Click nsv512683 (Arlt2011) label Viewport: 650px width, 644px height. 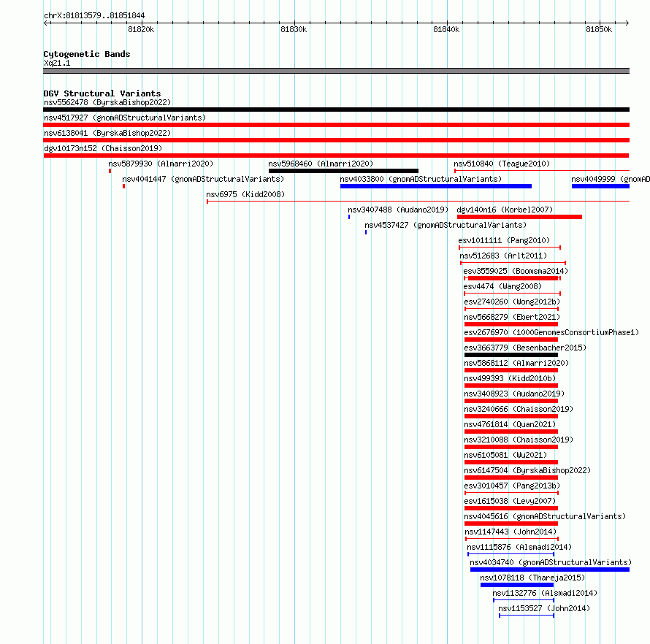[503, 256]
